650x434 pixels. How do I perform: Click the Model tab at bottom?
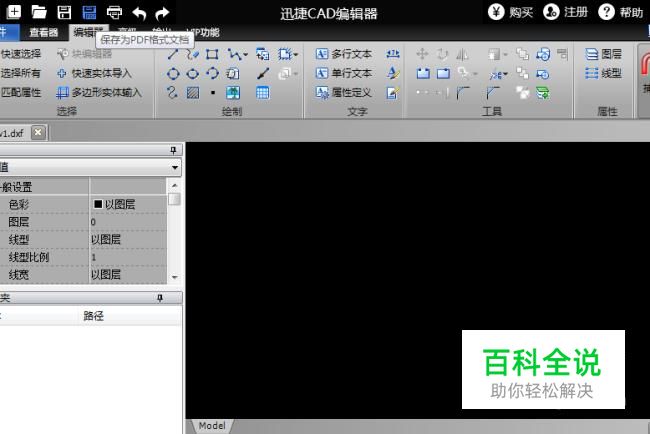coord(212,426)
